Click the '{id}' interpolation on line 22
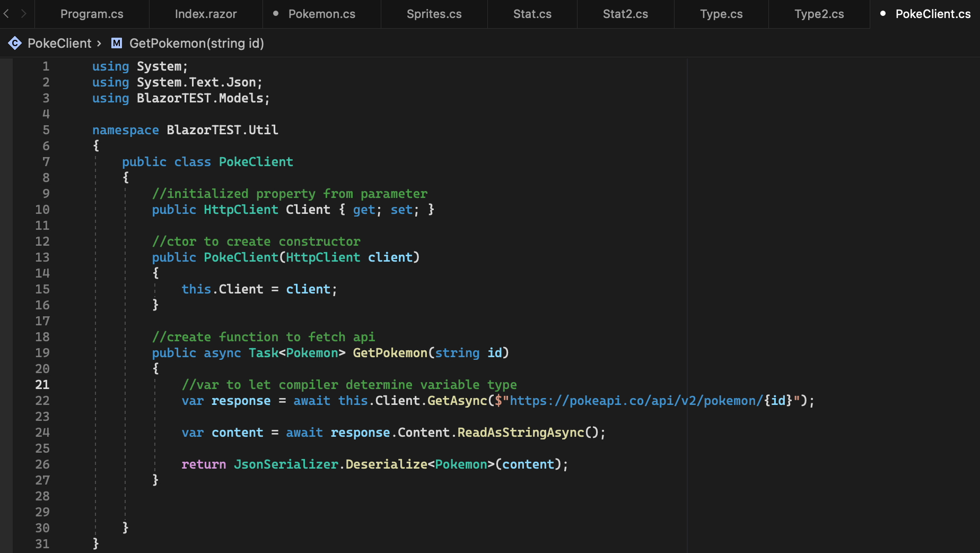This screenshot has width=980, height=553. [x=778, y=401]
